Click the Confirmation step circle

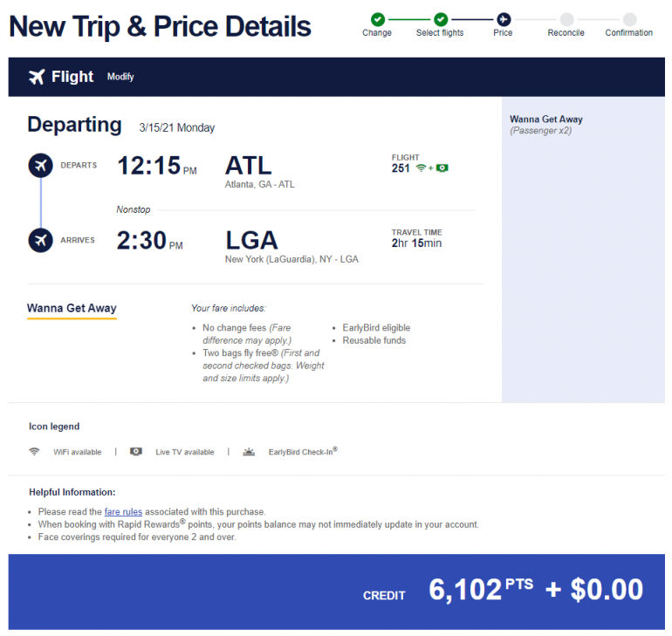[629, 19]
